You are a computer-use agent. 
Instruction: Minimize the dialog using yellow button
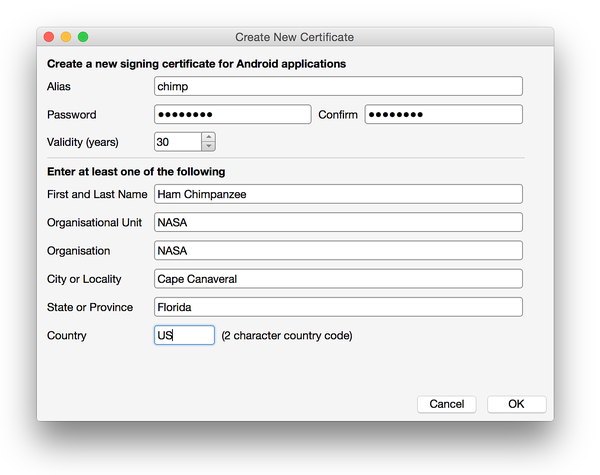[66, 37]
